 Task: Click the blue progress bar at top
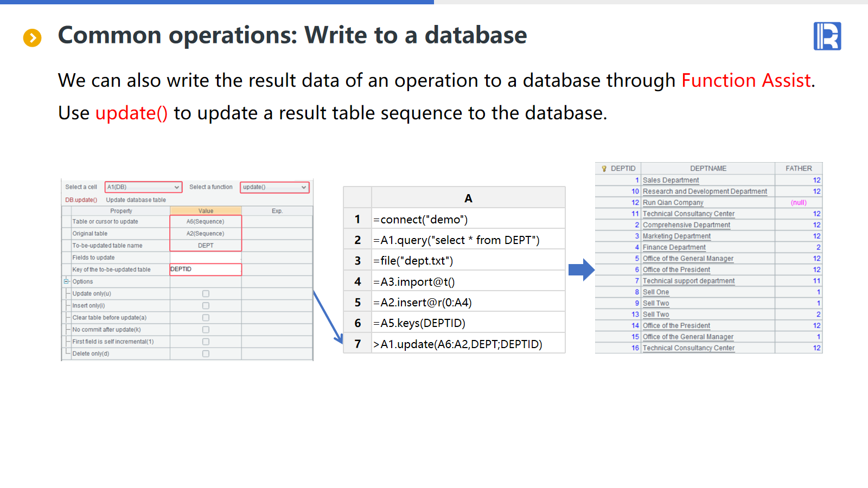pyautogui.click(x=217, y=2)
